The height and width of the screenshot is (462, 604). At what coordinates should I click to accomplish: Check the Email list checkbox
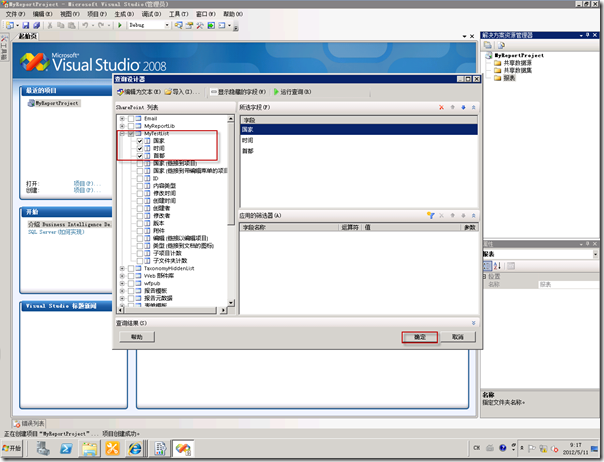[x=131, y=119]
